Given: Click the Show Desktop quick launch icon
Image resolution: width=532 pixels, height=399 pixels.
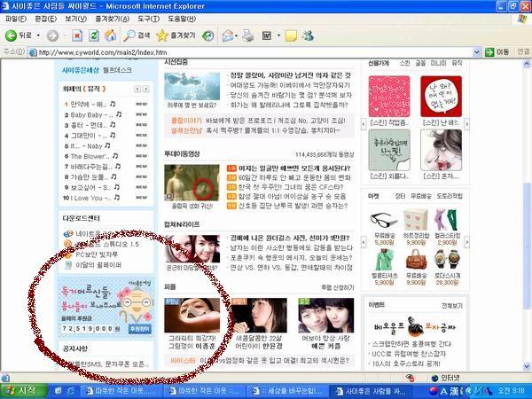Looking at the screenshot, I should pos(58,391).
